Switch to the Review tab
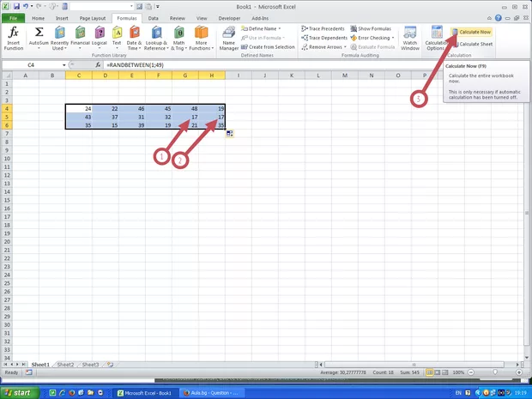This screenshot has width=532, height=399. [177, 18]
